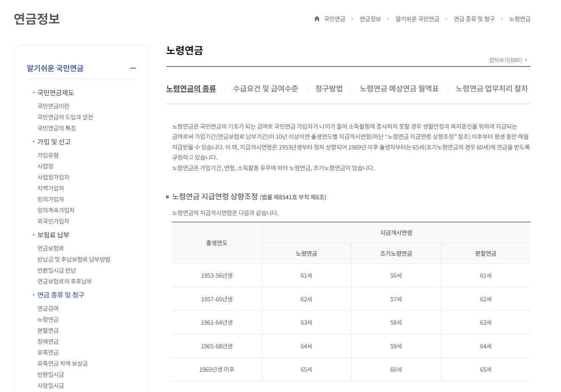Screen dimensions: 561x392
Task: Click the 출생연도 table header
Action: pos(217,243)
